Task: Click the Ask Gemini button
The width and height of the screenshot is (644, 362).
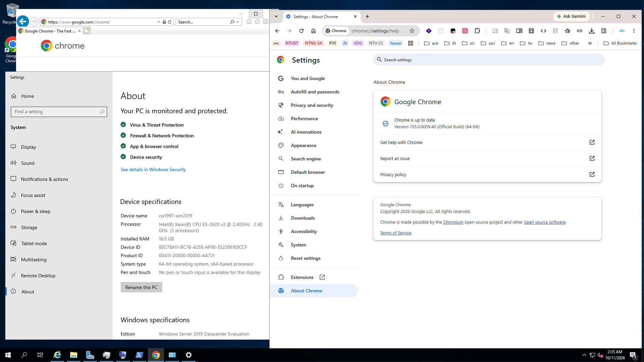Action: point(571,16)
